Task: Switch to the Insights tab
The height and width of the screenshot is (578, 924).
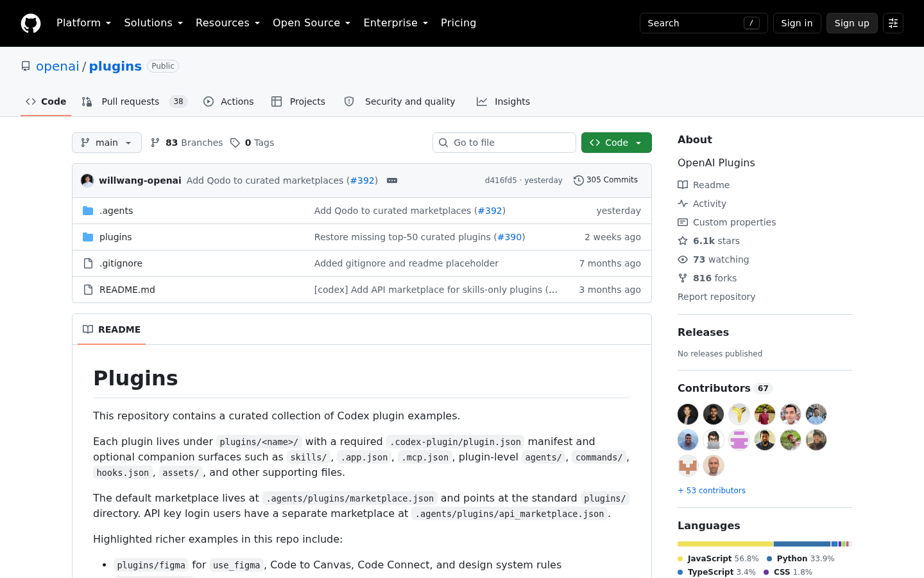Action: 503,101
